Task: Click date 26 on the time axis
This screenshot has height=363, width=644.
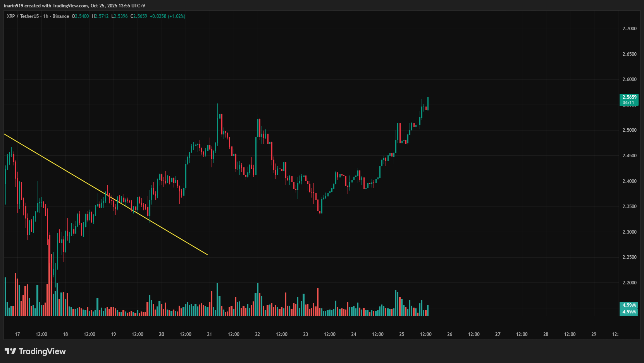Action: [x=449, y=334]
